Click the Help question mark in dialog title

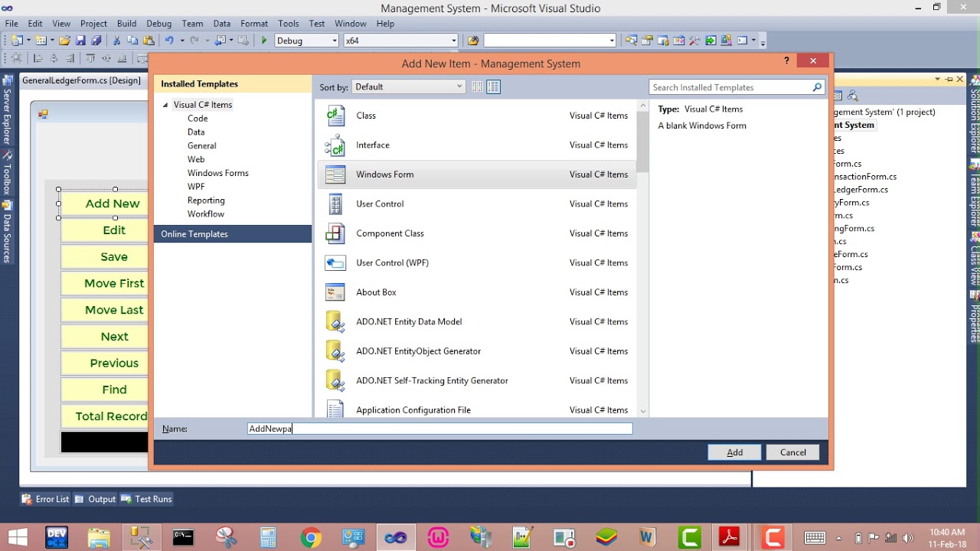click(x=787, y=60)
